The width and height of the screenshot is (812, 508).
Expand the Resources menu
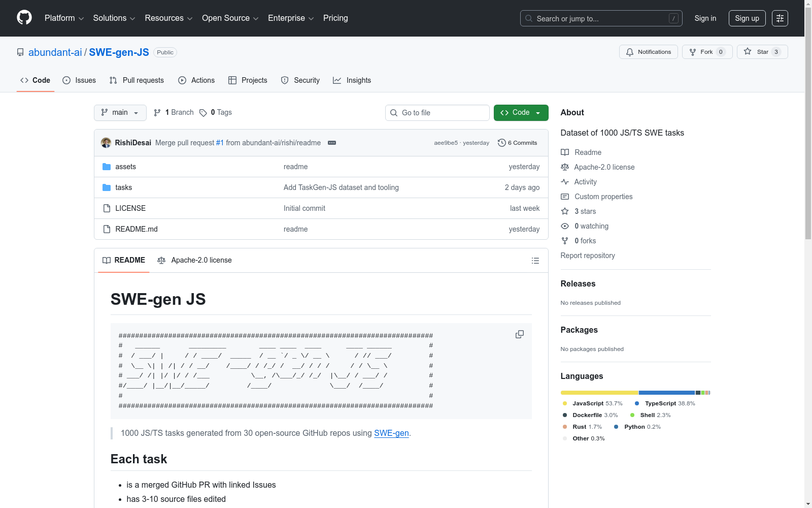(x=168, y=18)
